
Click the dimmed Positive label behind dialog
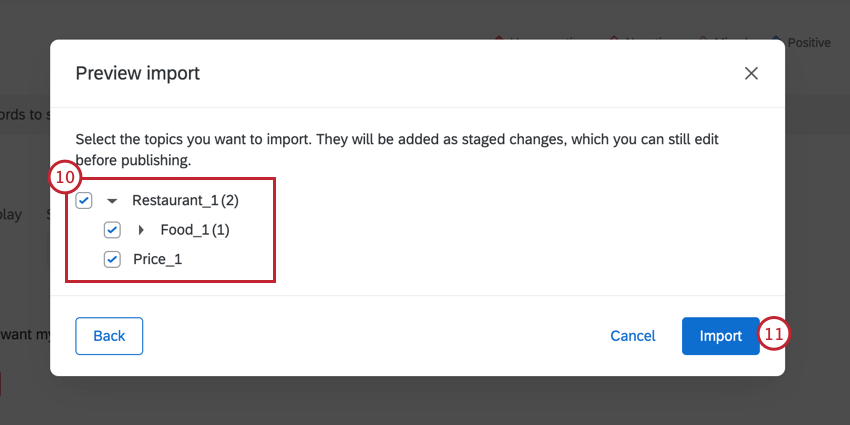click(809, 42)
